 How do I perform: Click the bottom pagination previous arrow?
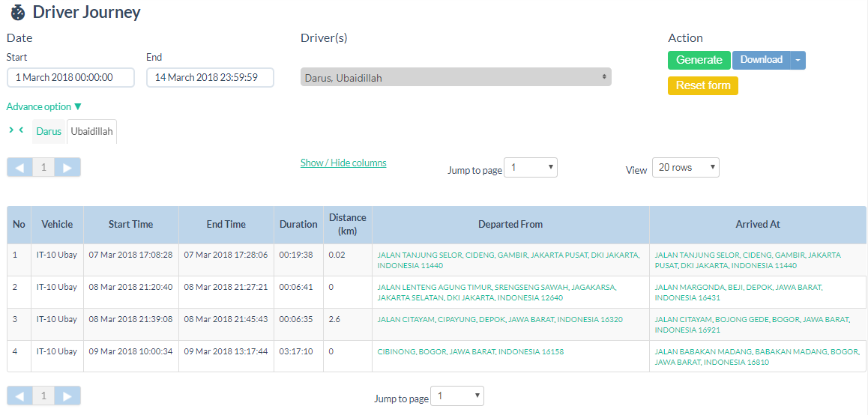click(19, 396)
